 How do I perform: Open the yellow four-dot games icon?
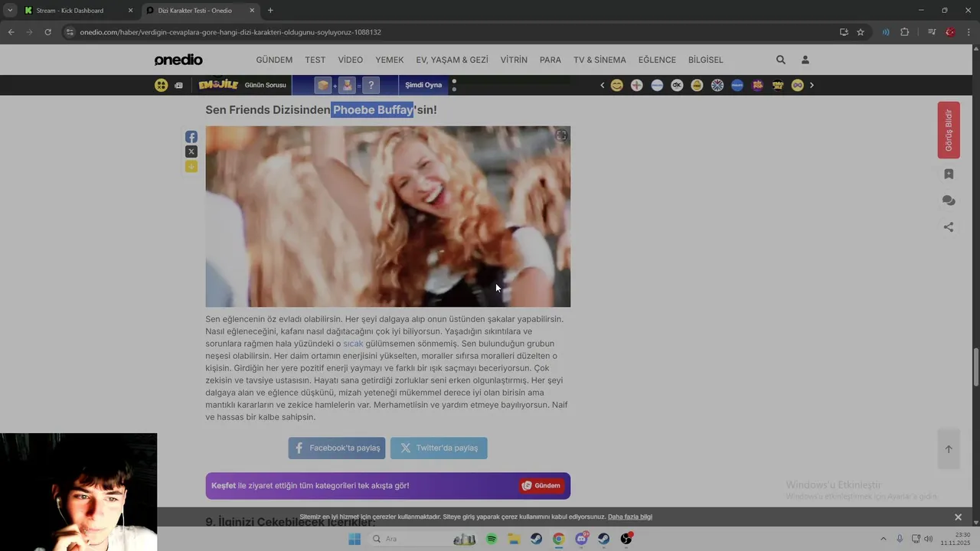click(161, 85)
